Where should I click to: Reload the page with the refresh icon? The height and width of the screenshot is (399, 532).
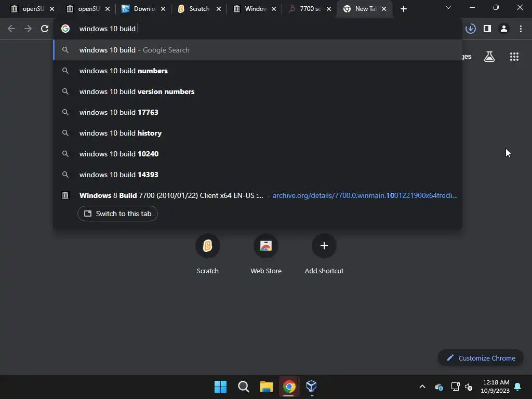pyautogui.click(x=45, y=29)
